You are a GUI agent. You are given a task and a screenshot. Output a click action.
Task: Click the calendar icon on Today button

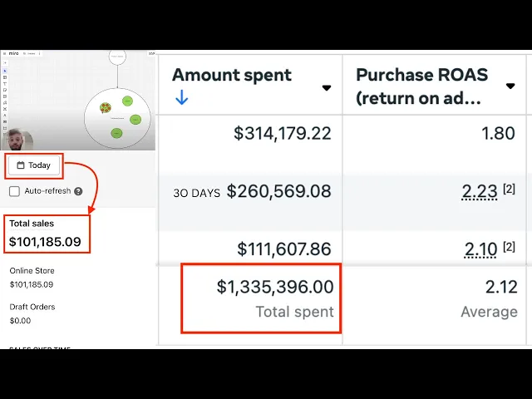point(21,165)
